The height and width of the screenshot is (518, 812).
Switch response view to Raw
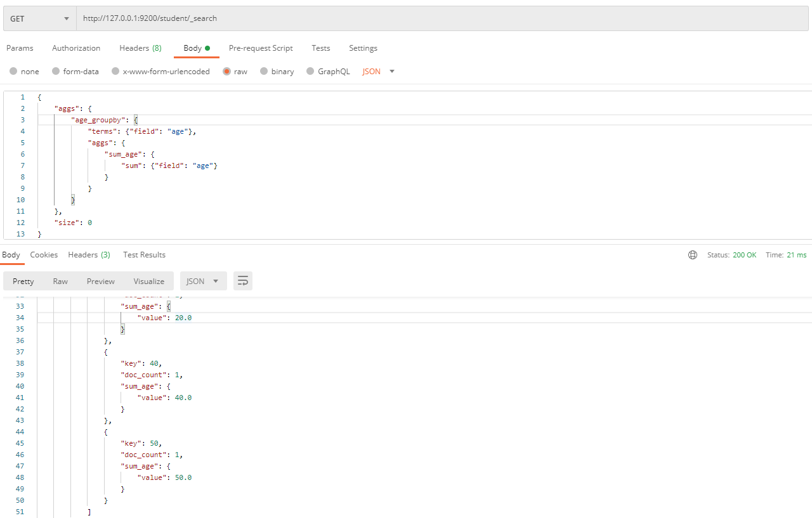pyautogui.click(x=60, y=282)
